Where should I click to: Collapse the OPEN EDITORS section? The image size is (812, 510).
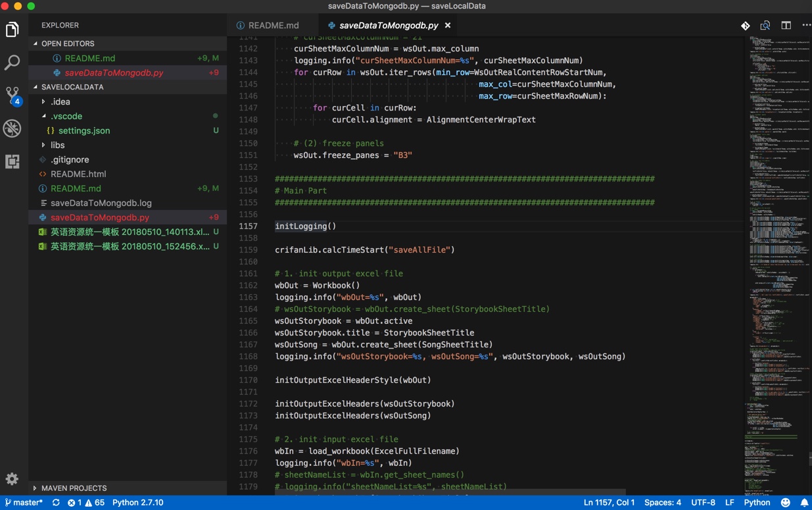[68, 43]
